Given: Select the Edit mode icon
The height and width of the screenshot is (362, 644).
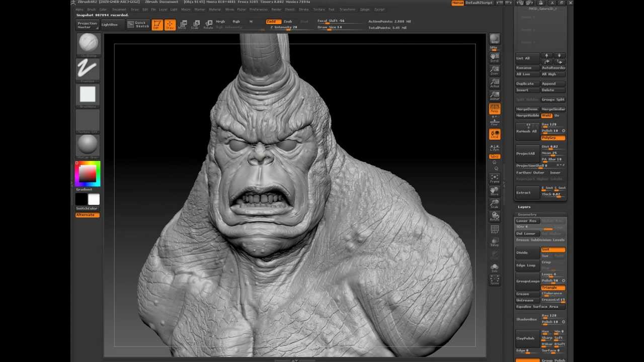Looking at the screenshot, I should coord(157,25).
